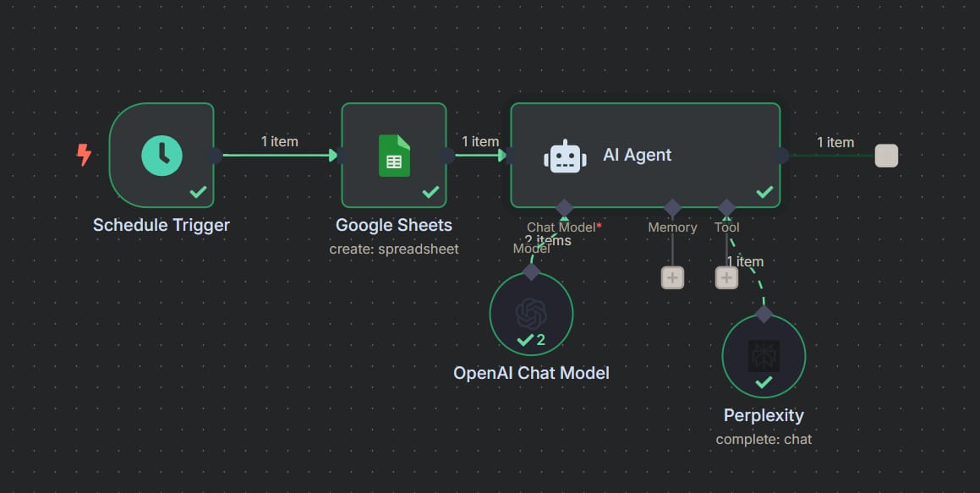Viewport: 980px width, 493px height.
Task: Select the Chat Model diamond connector
Action: point(564,208)
